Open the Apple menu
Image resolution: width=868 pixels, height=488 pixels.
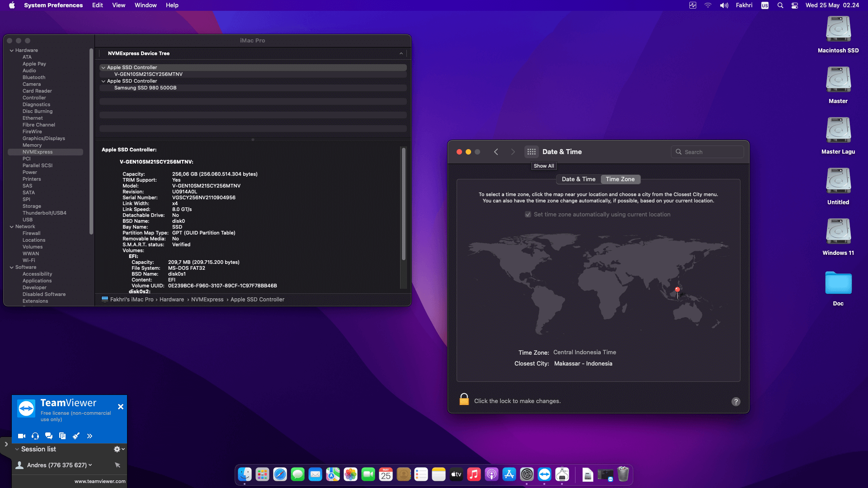tap(12, 5)
